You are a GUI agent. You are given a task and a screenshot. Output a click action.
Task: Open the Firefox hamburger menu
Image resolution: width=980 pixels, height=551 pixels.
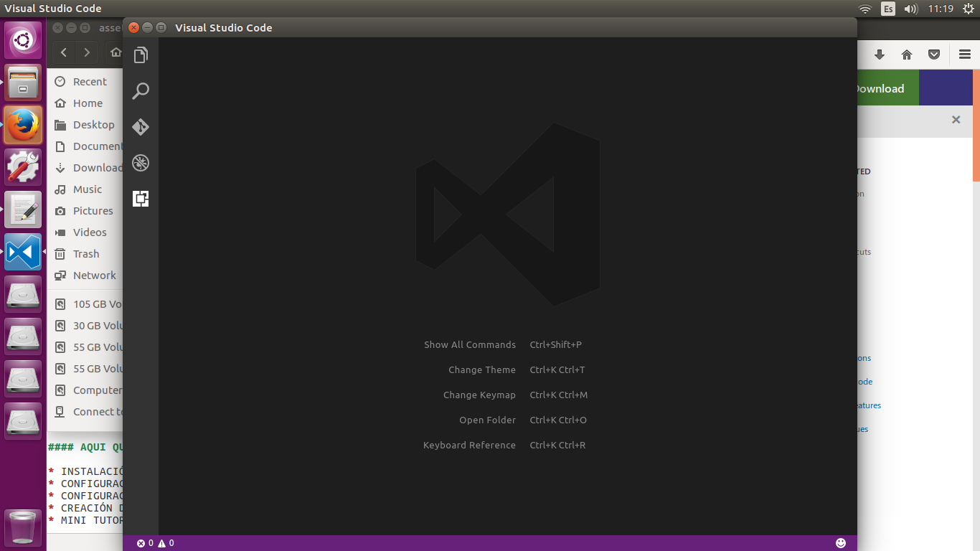(965, 55)
